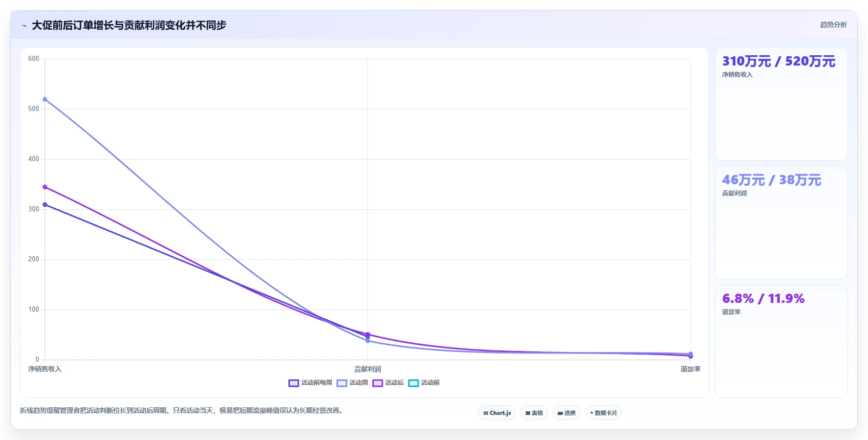Click the 退款率 x-axis label

point(690,369)
